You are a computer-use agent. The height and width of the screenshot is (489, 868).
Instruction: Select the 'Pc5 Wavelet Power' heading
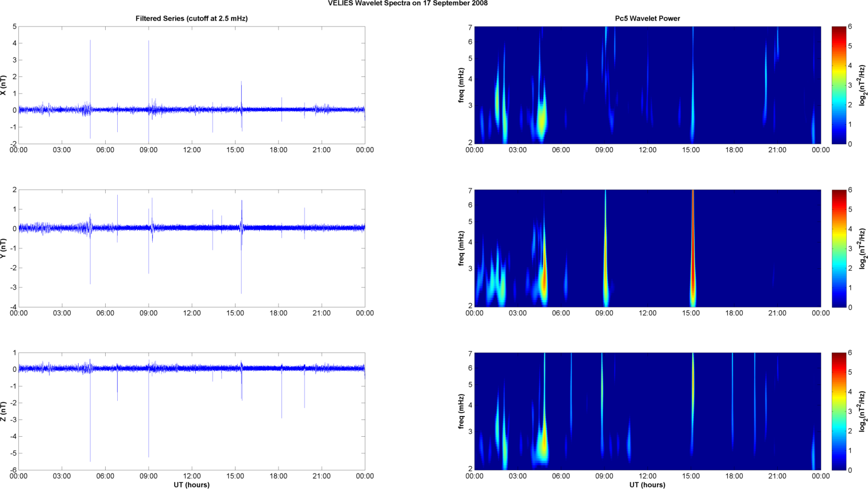(647, 18)
